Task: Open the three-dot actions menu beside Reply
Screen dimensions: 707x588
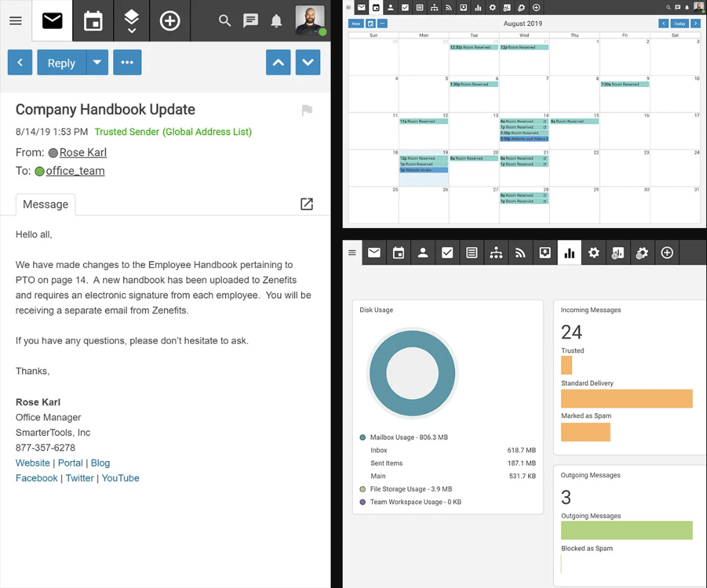Action: pyautogui.click(x=127, y=62)
